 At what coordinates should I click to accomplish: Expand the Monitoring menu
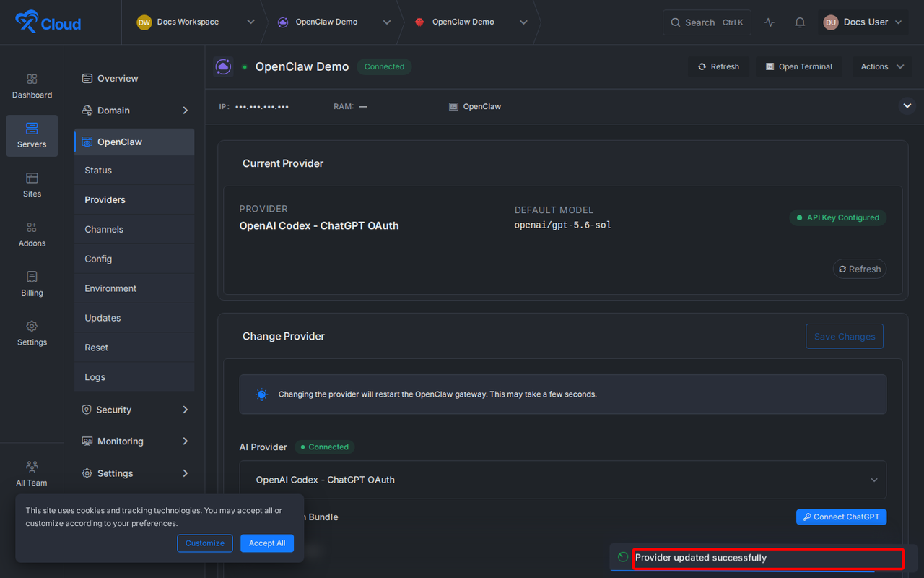(134, 441)
